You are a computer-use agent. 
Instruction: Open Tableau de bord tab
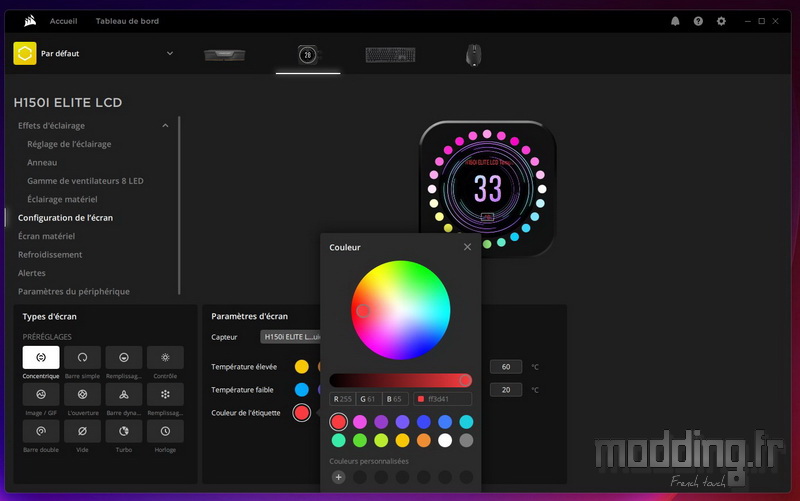coord(127,21)
